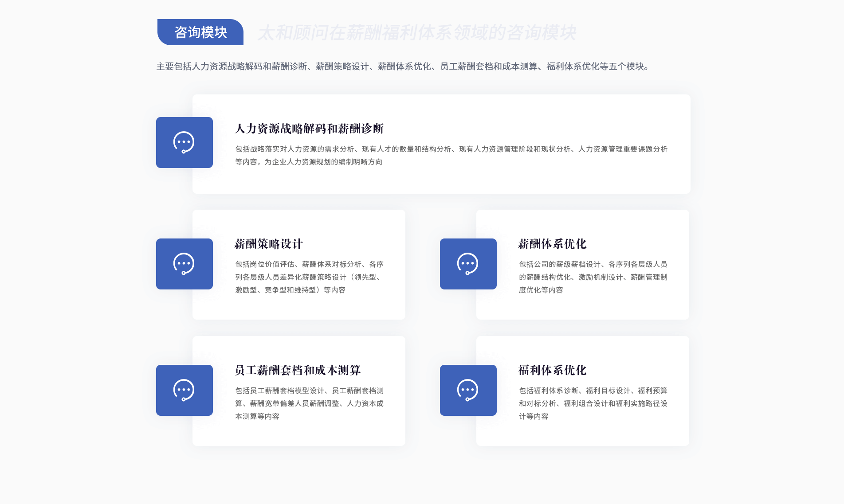
Task: Click the heading 薪酬体系优化
Action: click(553, 244)
